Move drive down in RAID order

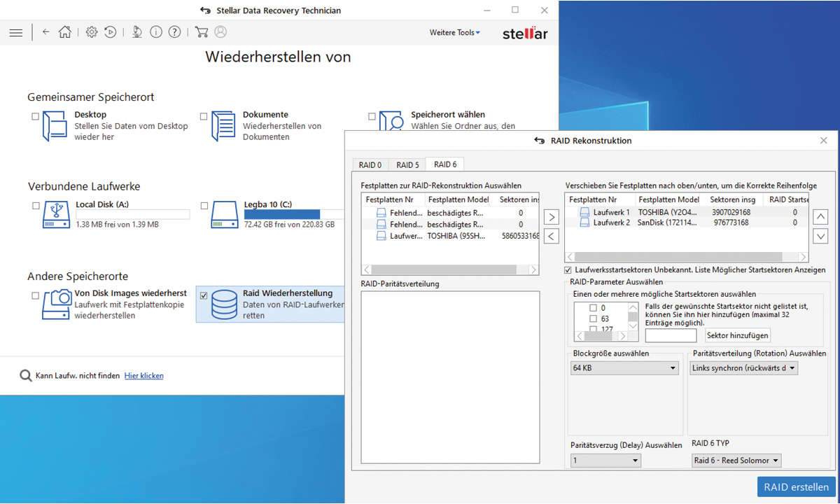(821, 236)
